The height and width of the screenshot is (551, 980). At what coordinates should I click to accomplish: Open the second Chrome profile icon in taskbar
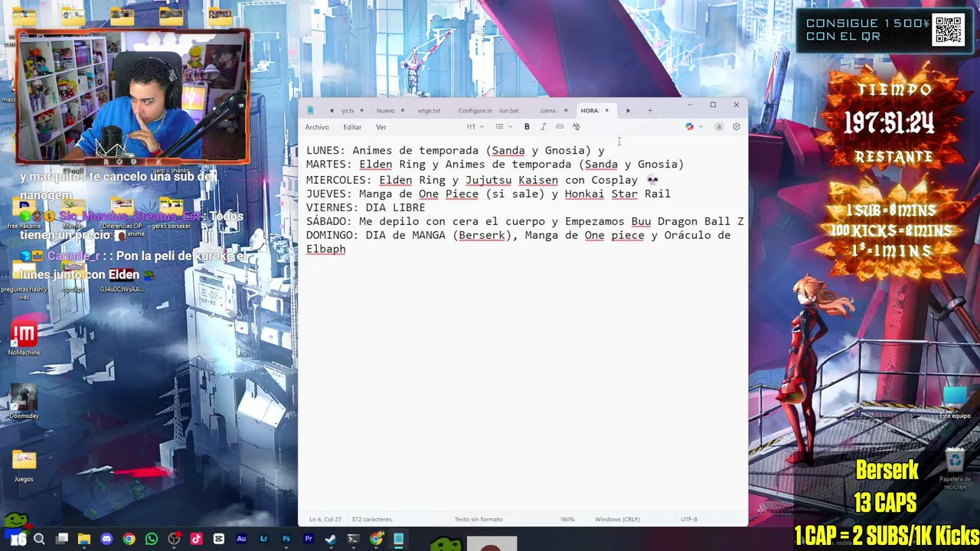[376, 540]
